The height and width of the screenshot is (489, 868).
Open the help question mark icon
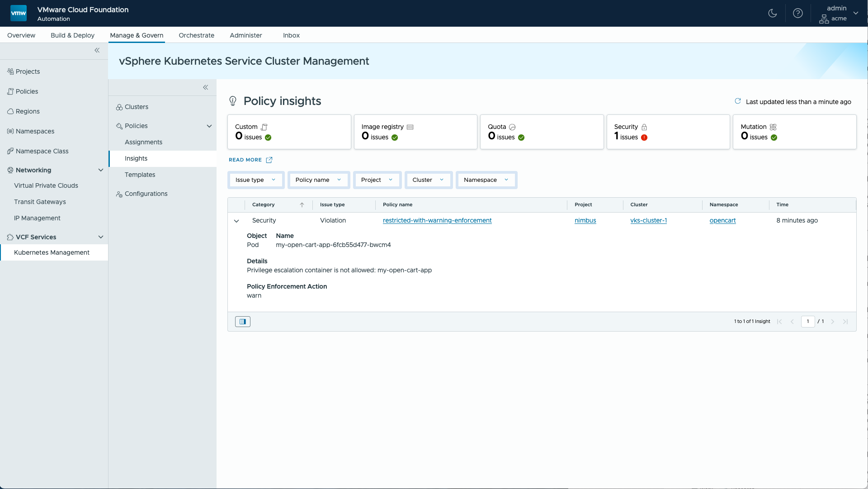tap(798, 13)
